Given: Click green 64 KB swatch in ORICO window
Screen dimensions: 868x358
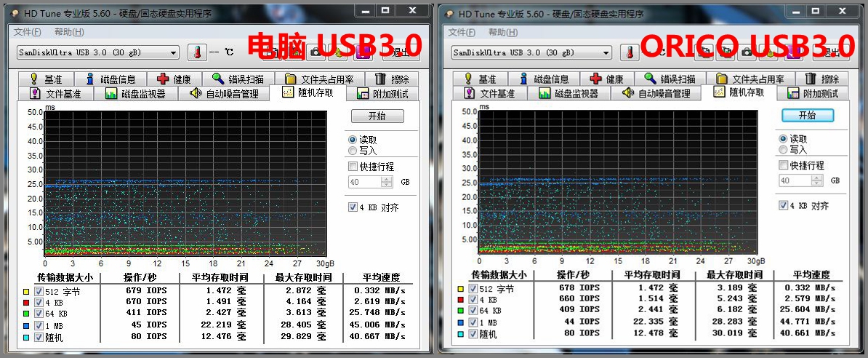Looking at the screenshot, I should point(460,311).
